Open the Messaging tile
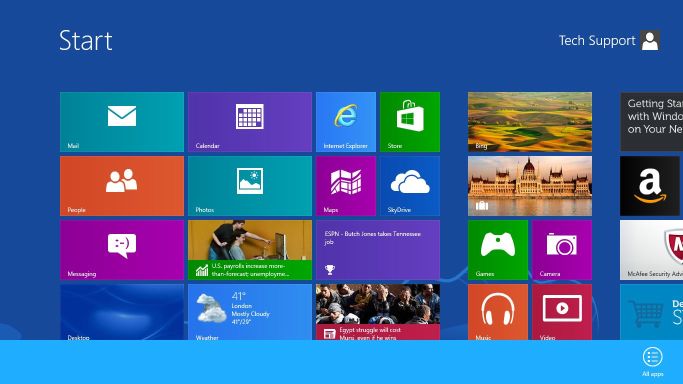This screenshot has width=683, height=384. (x=122, y=250)
